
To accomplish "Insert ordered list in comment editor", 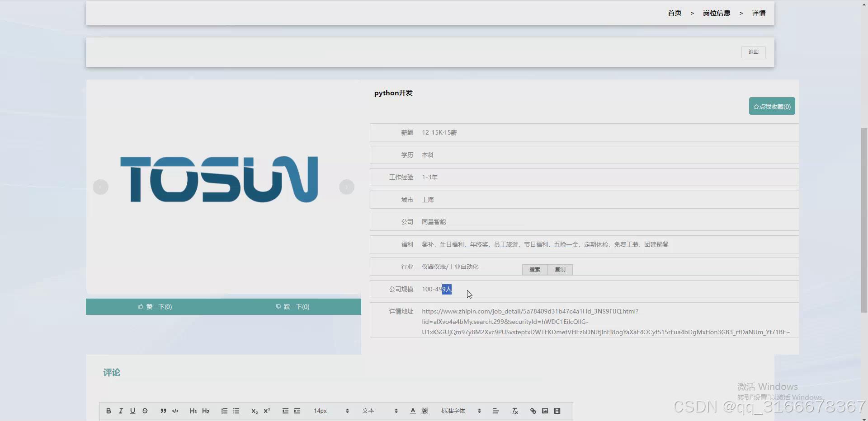I will click(224, 411).
